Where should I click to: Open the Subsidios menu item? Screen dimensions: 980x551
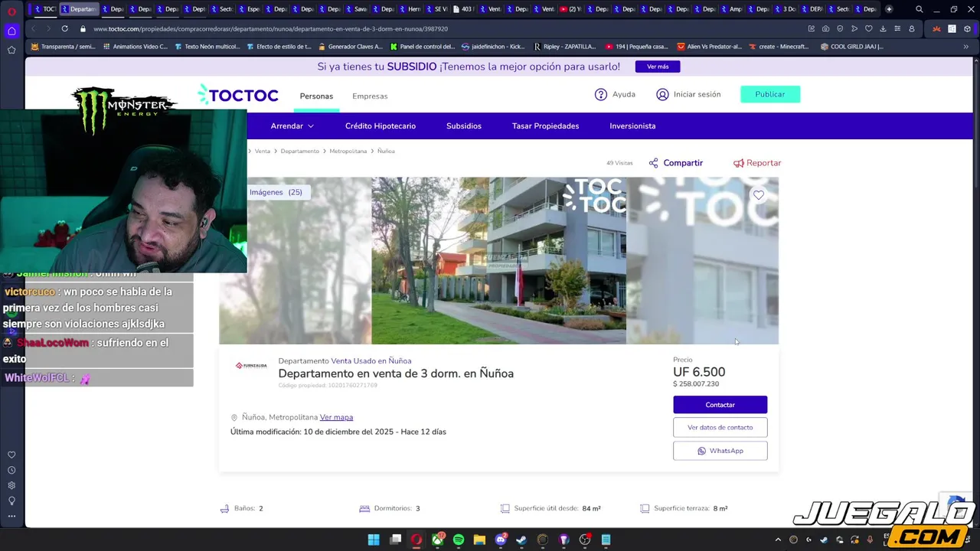click(464, 126)
